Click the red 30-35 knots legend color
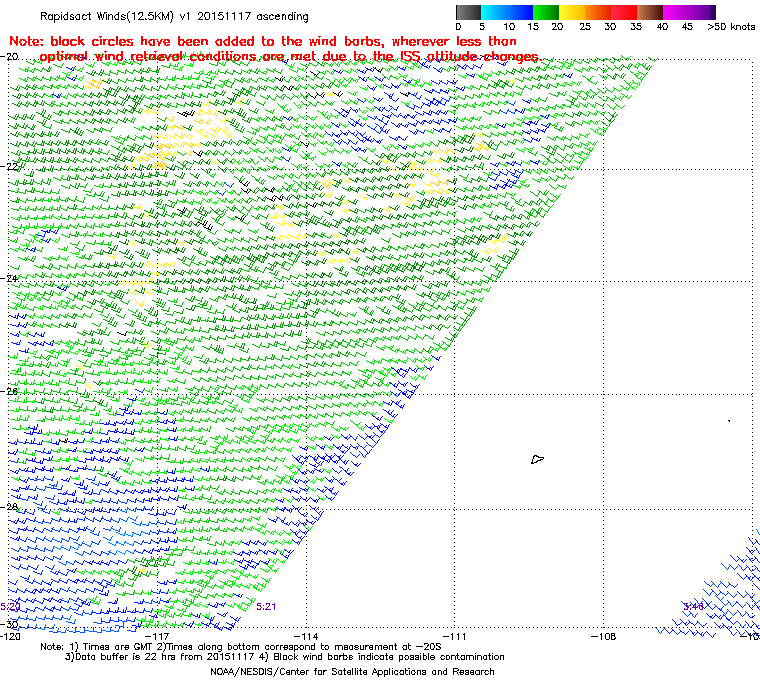 click(x=624, y=12)
